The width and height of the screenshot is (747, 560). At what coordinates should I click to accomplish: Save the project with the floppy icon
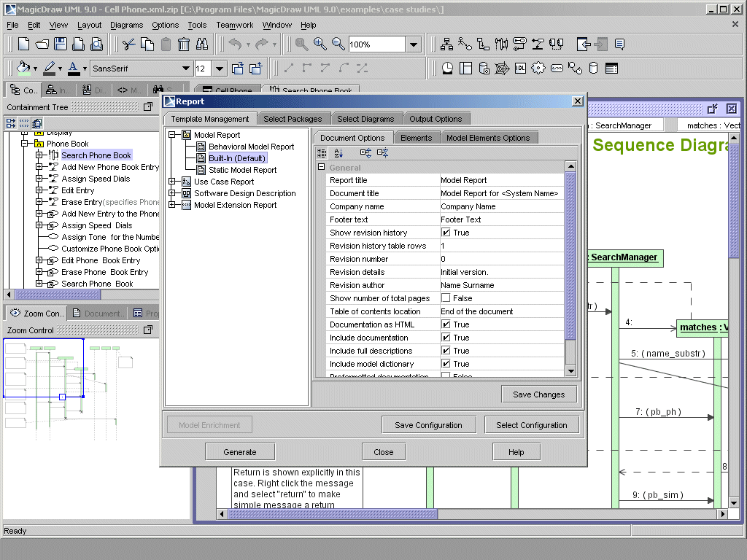pos(60,44)
